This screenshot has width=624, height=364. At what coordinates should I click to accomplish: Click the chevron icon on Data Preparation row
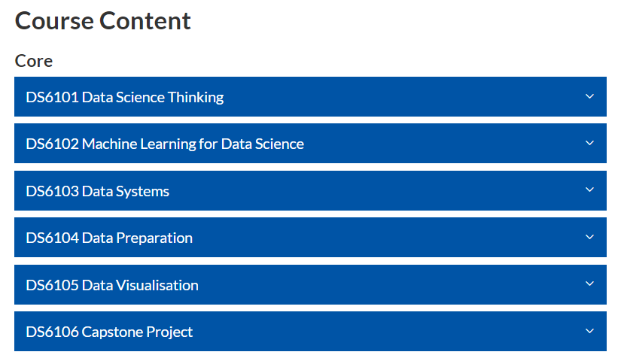tap(589, 237)
